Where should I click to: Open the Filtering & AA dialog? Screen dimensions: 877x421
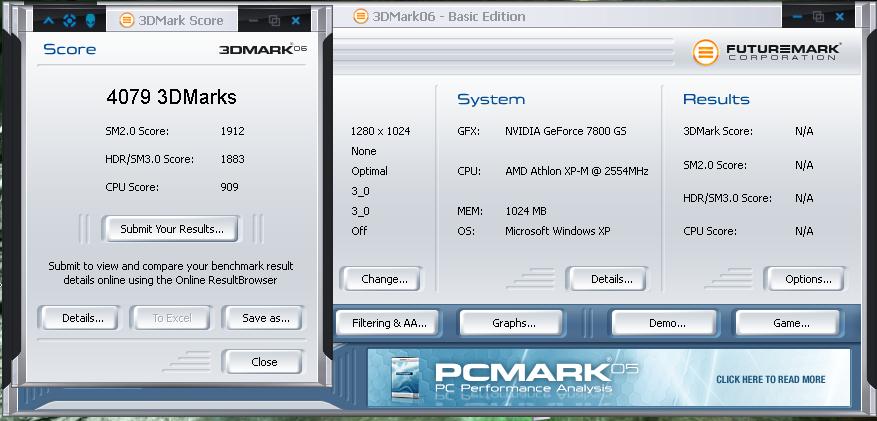click(x=388, y=323)
